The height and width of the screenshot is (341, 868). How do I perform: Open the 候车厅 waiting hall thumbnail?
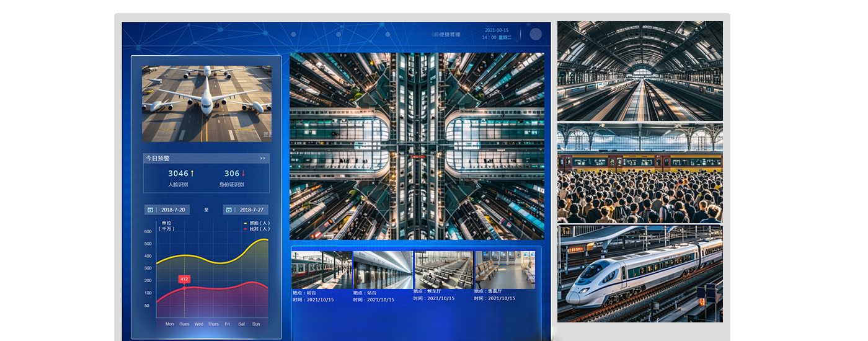point(443,270)
